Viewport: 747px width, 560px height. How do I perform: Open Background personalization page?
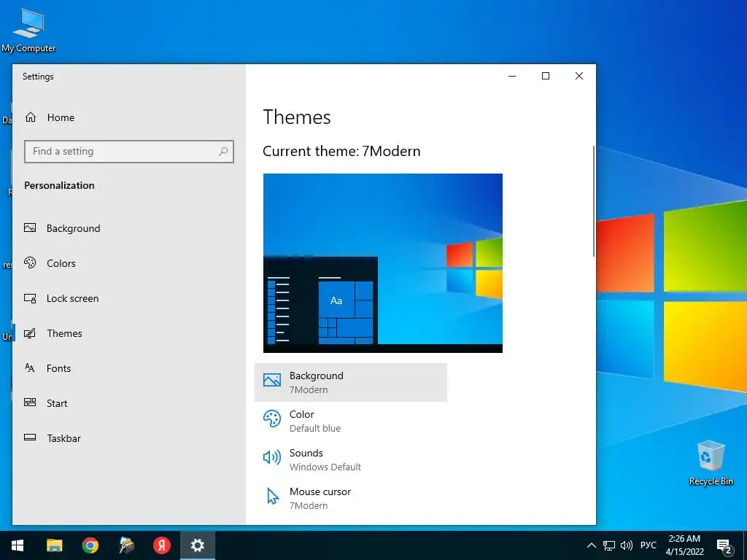coord(128,228)
